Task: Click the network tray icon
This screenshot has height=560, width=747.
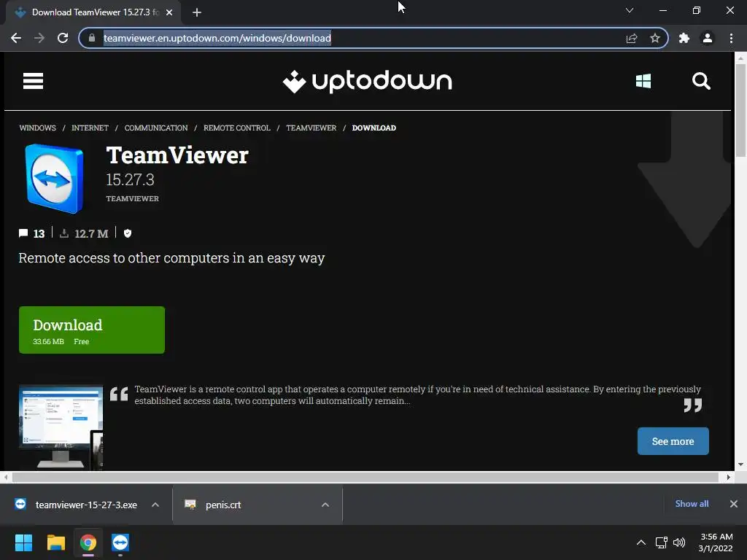Action: click(x=661, y=542)
